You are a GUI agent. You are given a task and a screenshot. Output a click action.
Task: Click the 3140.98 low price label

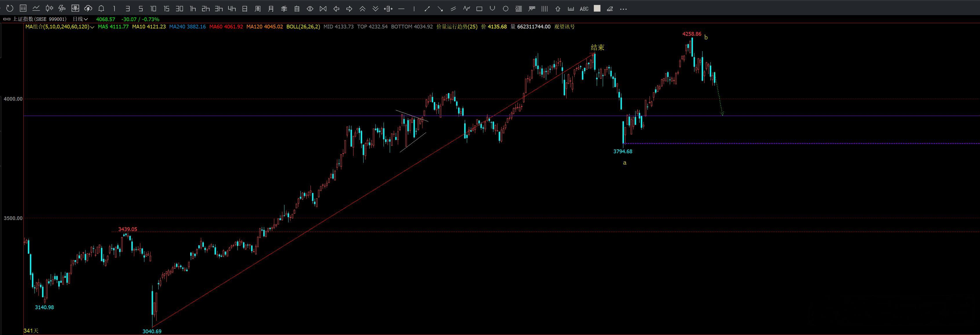45,307
